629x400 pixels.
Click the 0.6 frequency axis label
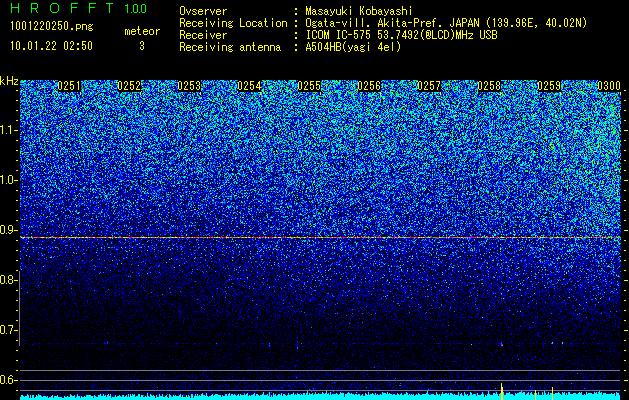9,380
